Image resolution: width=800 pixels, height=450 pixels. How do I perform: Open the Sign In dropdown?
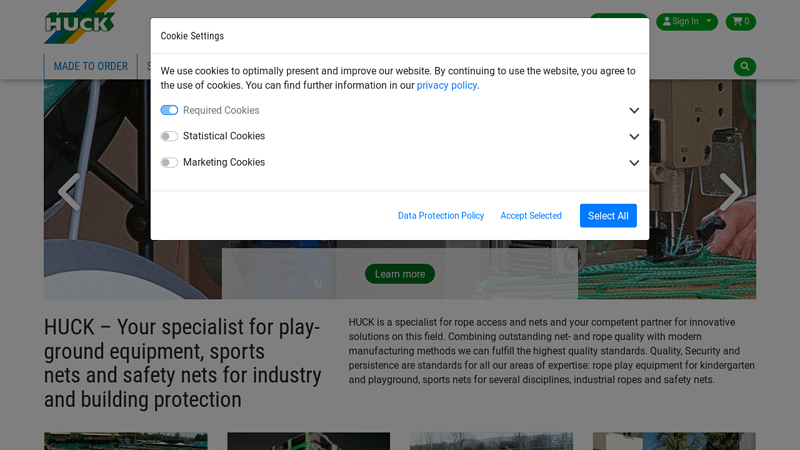point(687,21)
